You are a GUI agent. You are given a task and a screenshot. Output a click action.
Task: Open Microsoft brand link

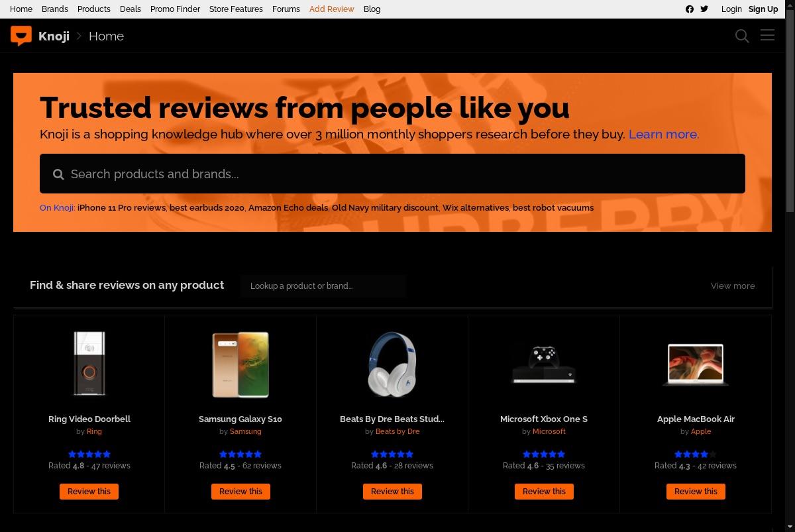coord(549,431)
